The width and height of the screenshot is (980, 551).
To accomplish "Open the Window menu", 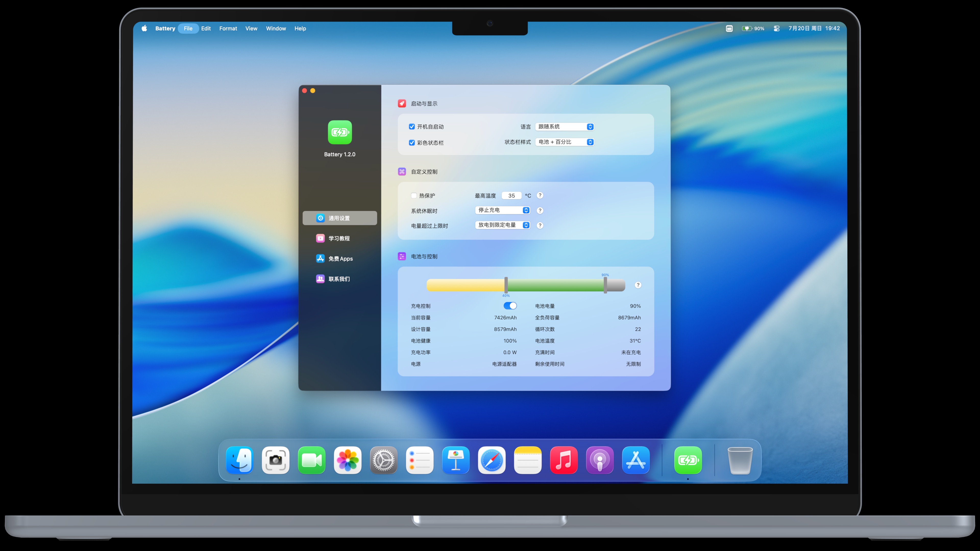I will [x=276, y=29].
